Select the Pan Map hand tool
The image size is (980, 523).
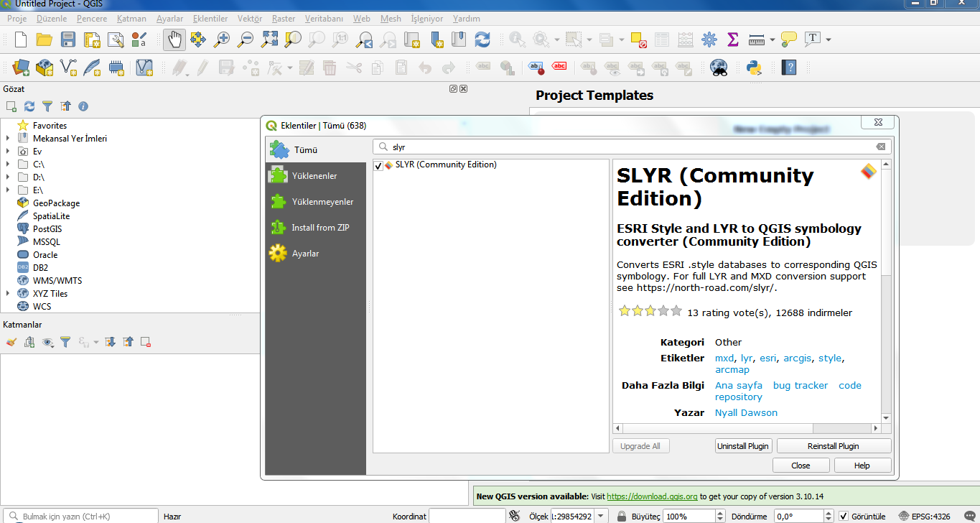(174, 40)
